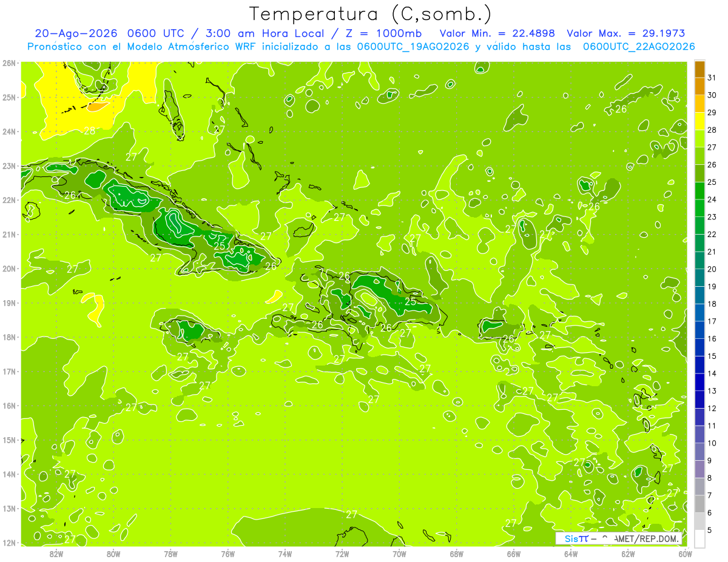This screenshot has height=562, width=728.
Task: Click legend value 8
Action: click(x=710, y=478)
